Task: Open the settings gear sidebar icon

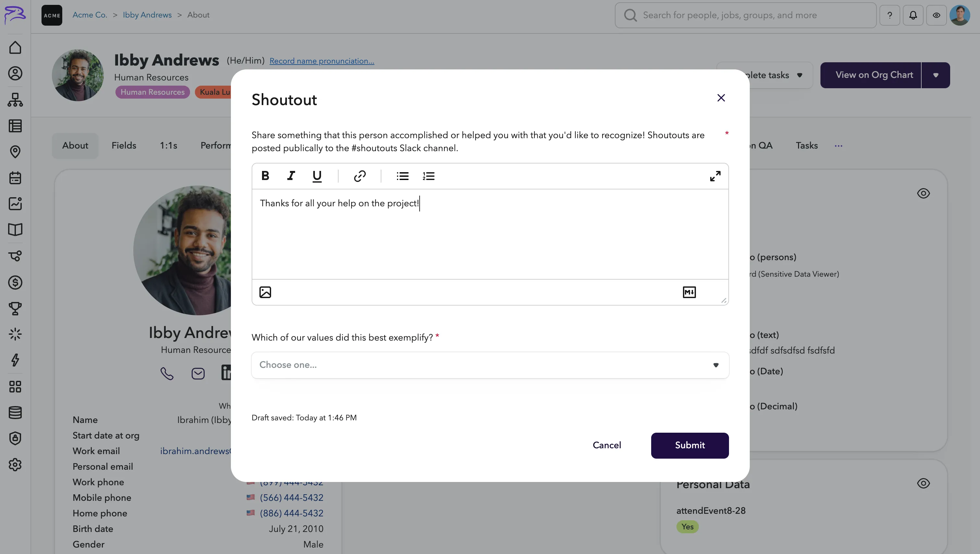Action: 15,464
